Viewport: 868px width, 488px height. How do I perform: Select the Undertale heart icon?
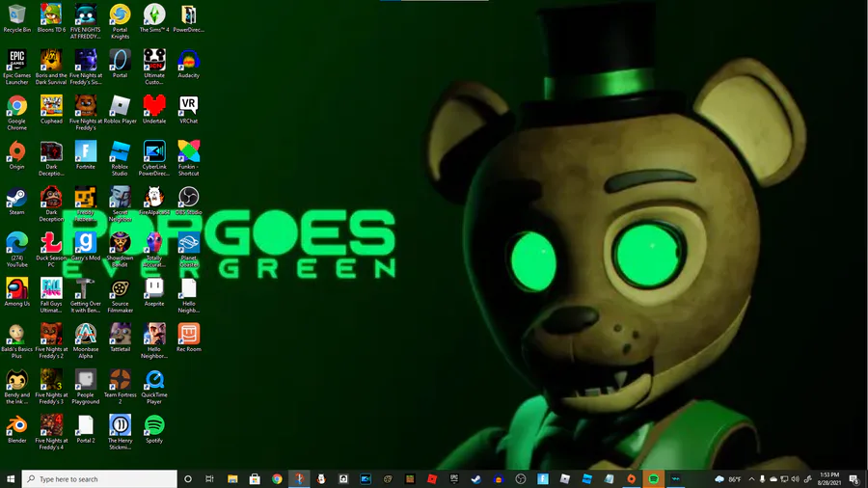(154, 110)
